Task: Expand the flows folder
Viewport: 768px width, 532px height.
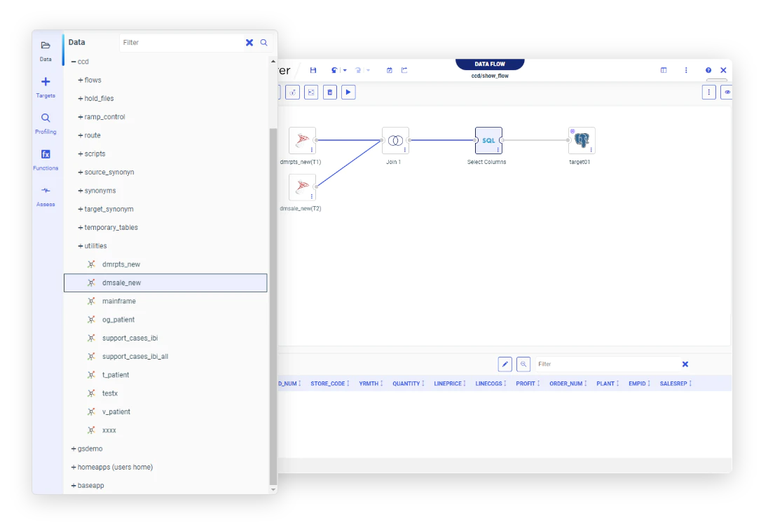Action: (81, 81)
